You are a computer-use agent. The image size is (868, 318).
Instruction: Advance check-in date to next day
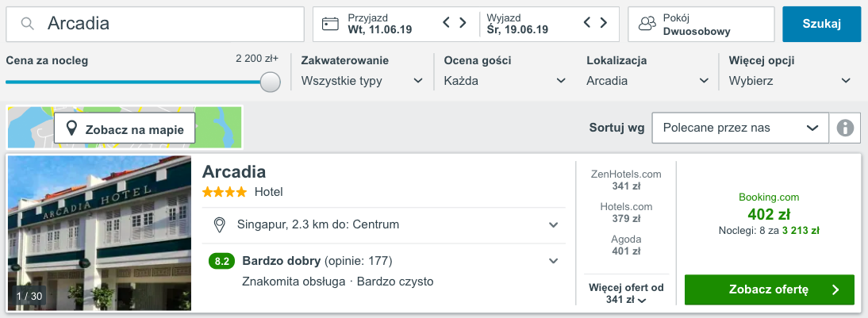coord(463,23)
